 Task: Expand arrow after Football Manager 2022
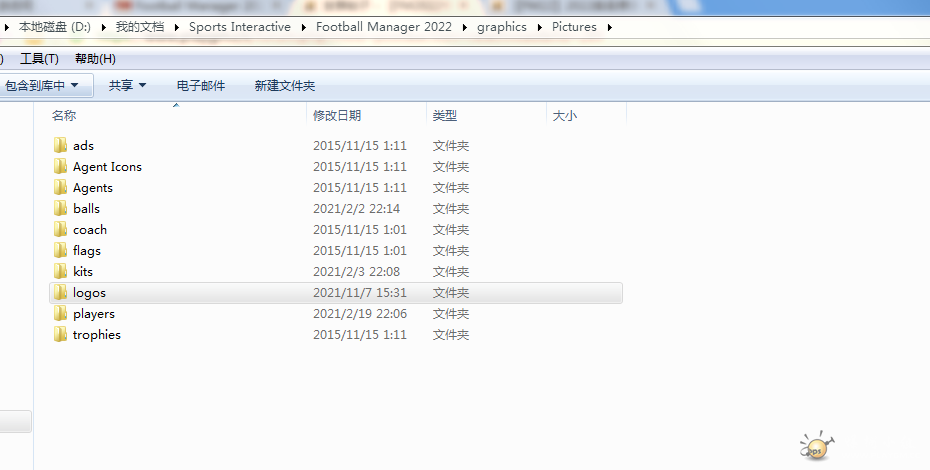coord(464,27)
